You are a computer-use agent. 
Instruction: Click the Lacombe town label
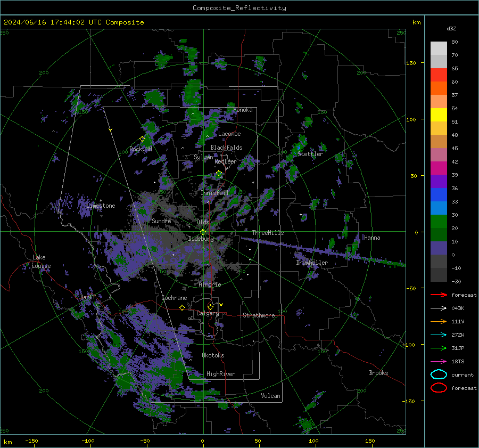click(229, 134)
